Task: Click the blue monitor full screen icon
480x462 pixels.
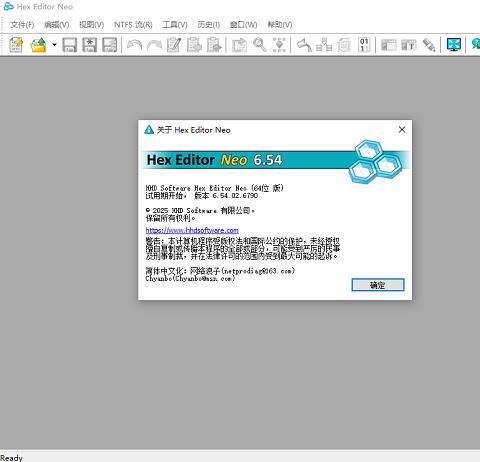Action: coord(454,45)
